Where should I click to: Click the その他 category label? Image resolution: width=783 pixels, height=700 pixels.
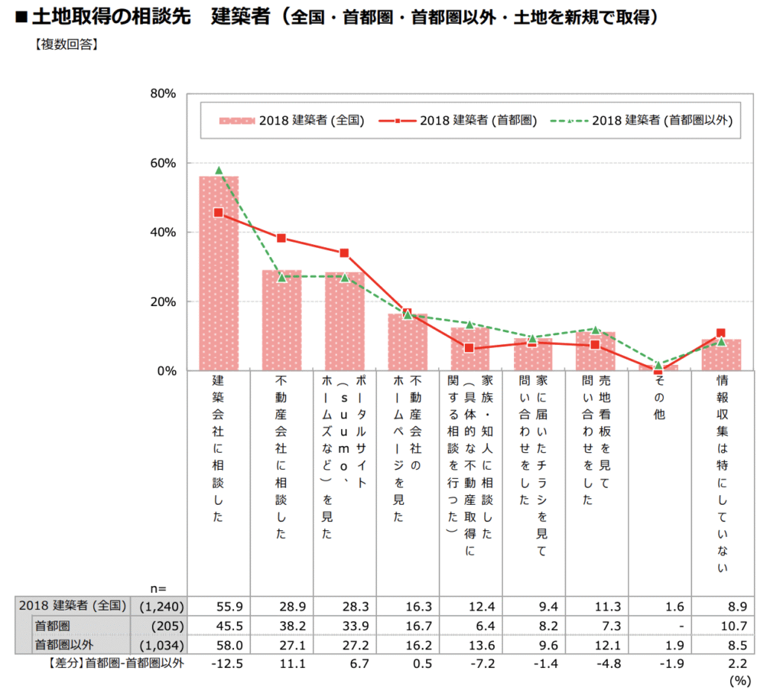[659, 397]
